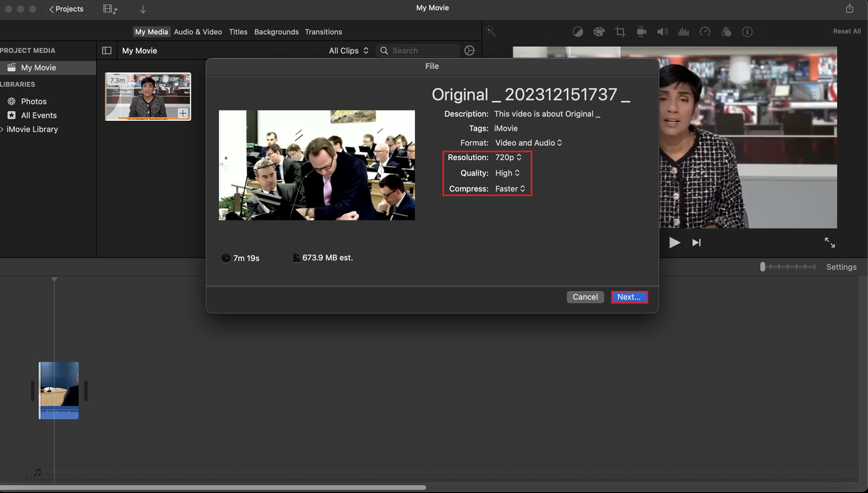Select the Cropping tool
Screen dimensions: 868x493
point(620,31)
